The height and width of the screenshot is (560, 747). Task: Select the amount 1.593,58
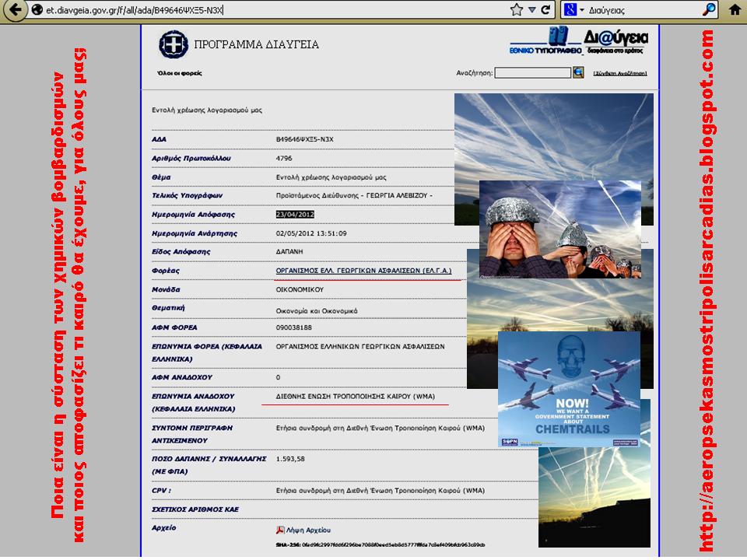tap(290, 459)
